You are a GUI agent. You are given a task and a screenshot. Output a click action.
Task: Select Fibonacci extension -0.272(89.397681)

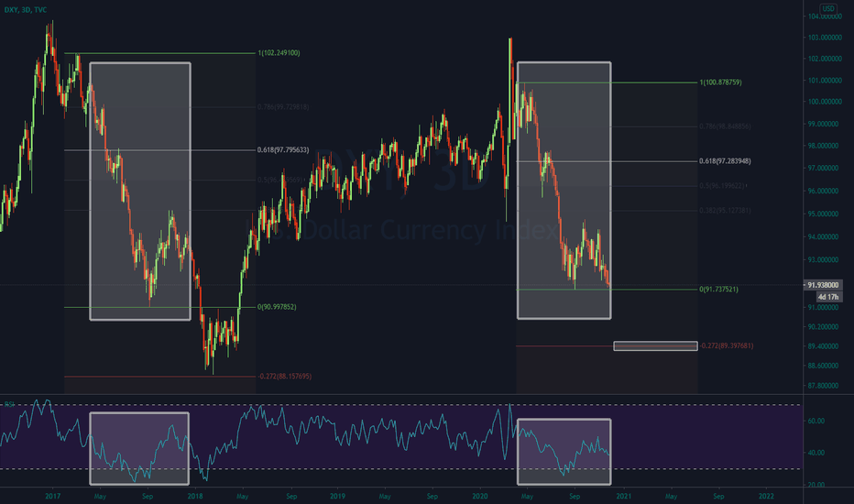pos(727,346)
